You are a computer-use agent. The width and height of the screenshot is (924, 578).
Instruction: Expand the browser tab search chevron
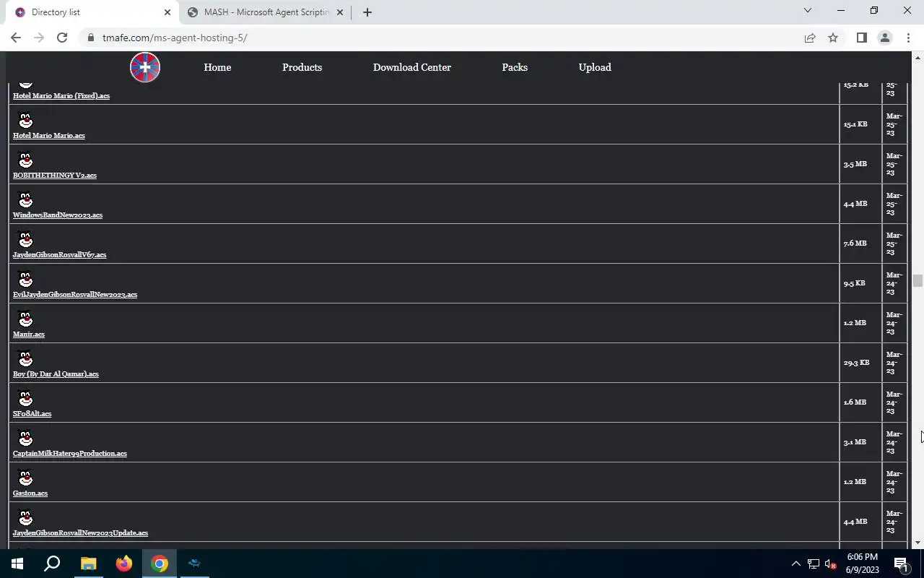click(x=808, y=11)
